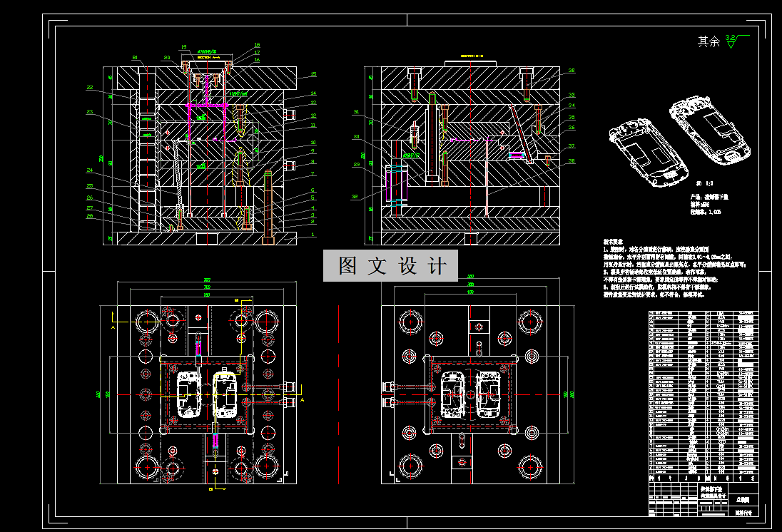Click part callout 25
The height and width of the screenshot is (532, 782).
click(x=90, y=186)
